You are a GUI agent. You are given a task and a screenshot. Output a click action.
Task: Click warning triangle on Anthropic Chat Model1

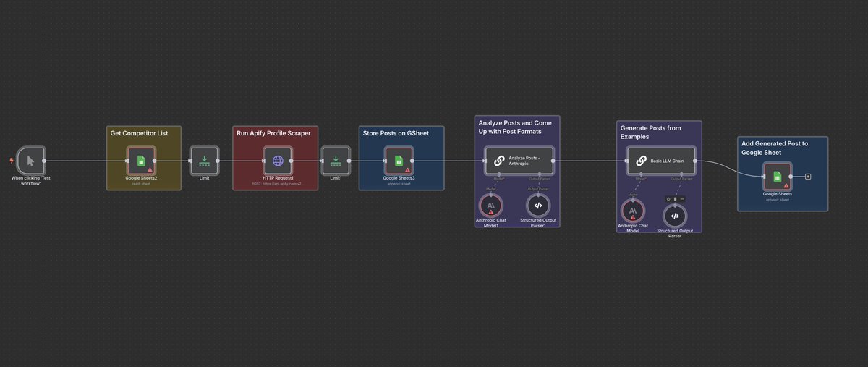pos(491,212)
